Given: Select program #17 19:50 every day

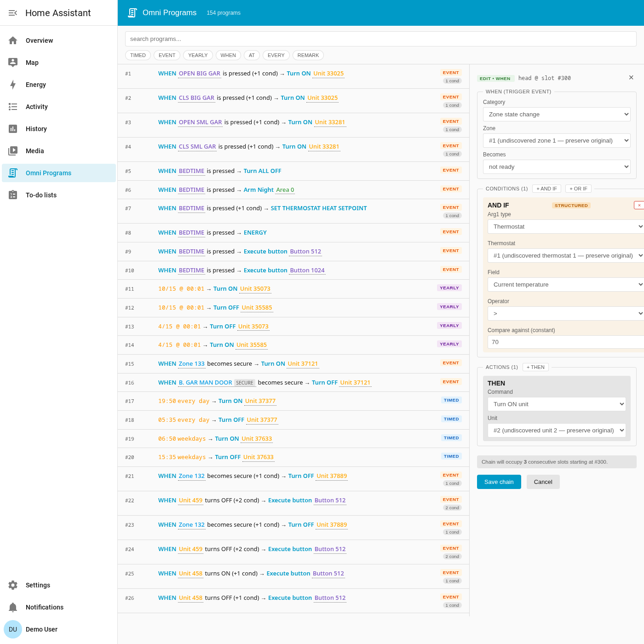Looking at the screenshot, I should (x=293, y=401).
